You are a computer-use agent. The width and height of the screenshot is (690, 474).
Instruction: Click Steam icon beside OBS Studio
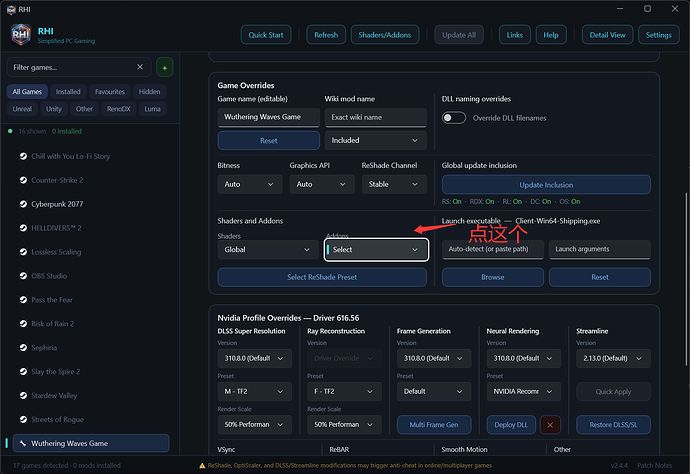pyautogui.click(x=23, y=276)
